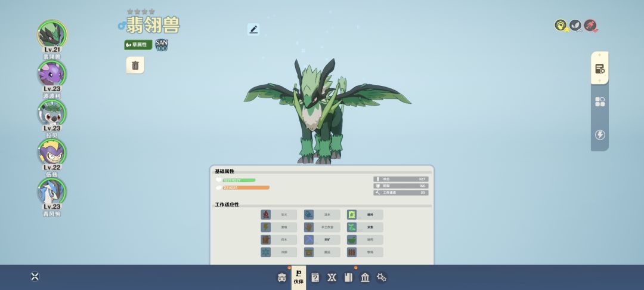Click the 采集 gathering work icon
Viewport: 644px width, 290px height.
352,227
